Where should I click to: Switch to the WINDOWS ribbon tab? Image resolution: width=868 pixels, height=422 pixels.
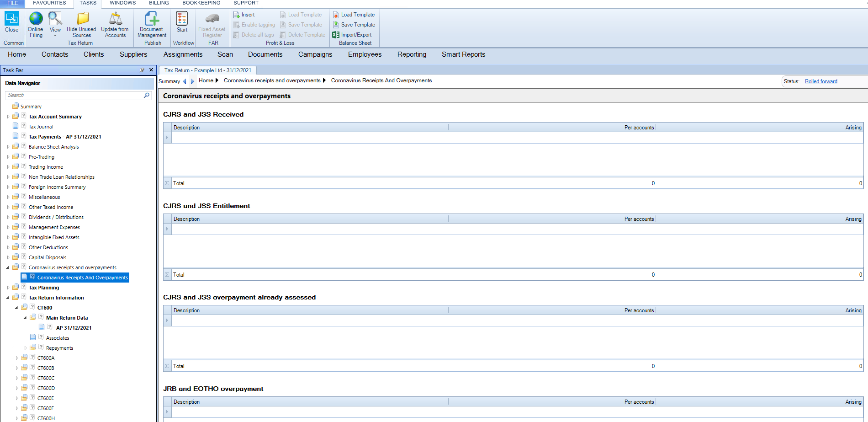click(122, 3)
